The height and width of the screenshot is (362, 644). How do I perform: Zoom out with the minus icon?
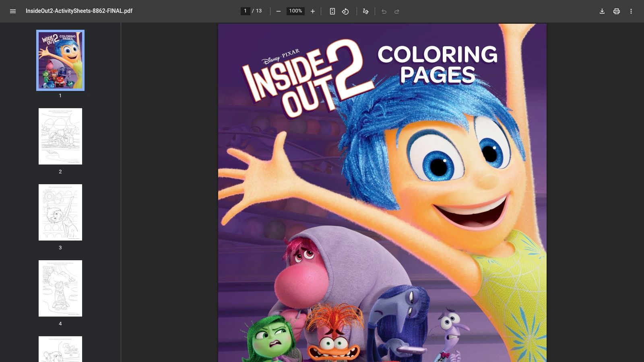coord(278,11)
